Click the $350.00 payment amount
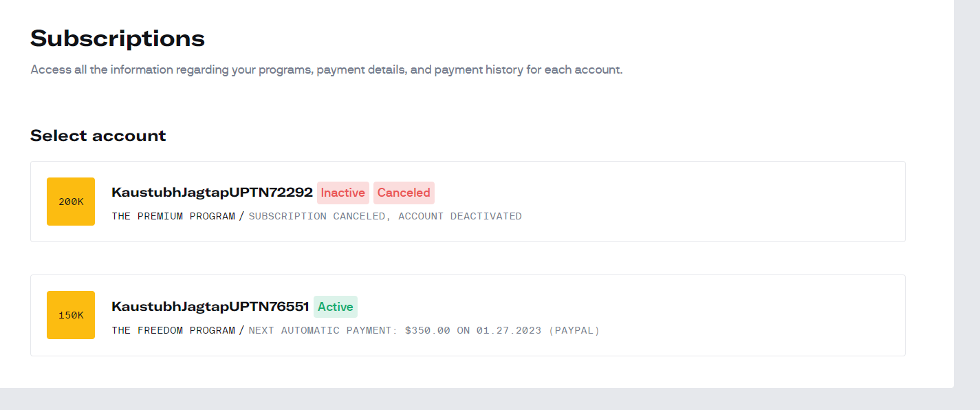This screenshot has width=980, height=410. click(x=427, y=330)
